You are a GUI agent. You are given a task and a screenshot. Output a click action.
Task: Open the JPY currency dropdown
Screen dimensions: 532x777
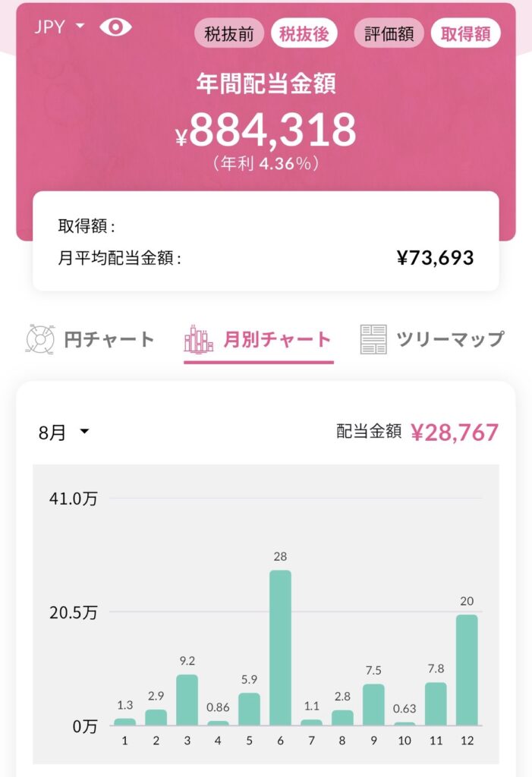click(59, 27)
